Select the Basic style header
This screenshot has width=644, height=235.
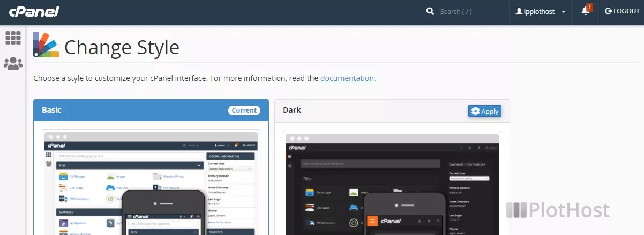point(151,110)
